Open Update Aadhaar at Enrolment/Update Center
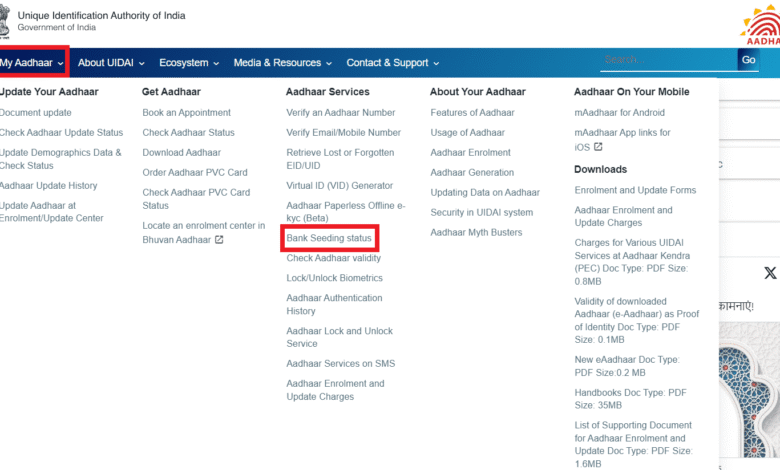780x470 pixels. (x=52, y=212)
